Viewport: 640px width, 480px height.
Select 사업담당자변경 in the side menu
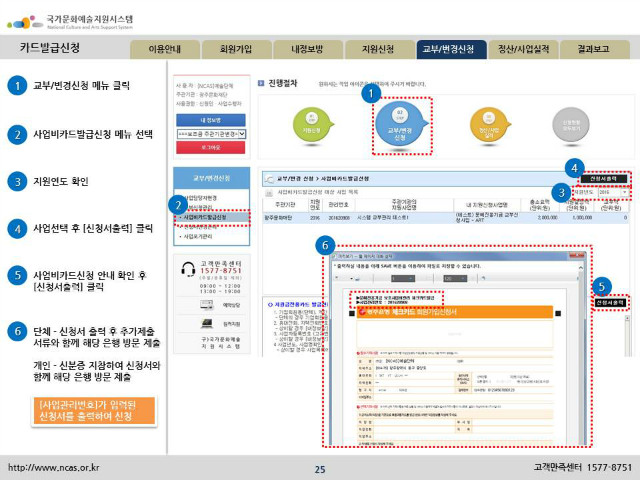pyautogui.click(x=200, y=198)
